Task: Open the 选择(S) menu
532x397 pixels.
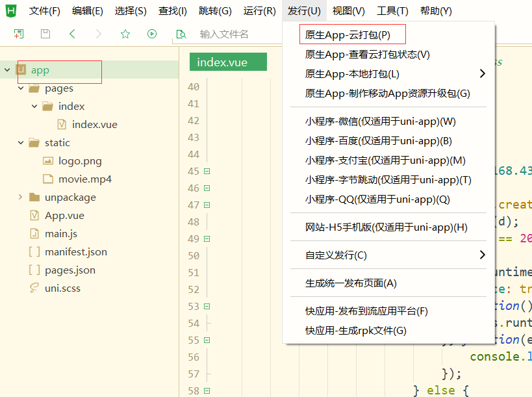Action: pyautogui.click(x=131, y=11)
